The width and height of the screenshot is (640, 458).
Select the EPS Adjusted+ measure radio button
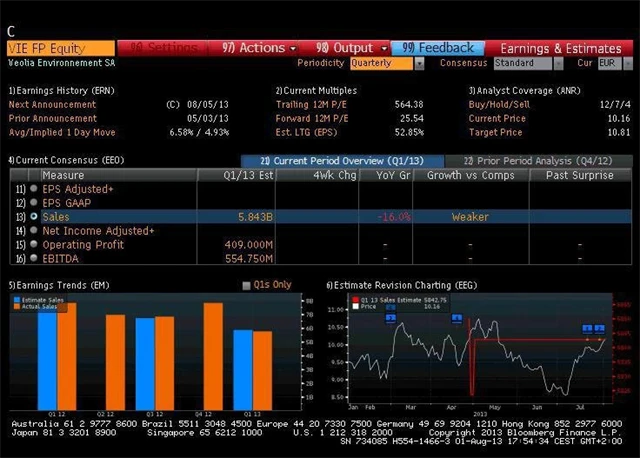[34, 188]
